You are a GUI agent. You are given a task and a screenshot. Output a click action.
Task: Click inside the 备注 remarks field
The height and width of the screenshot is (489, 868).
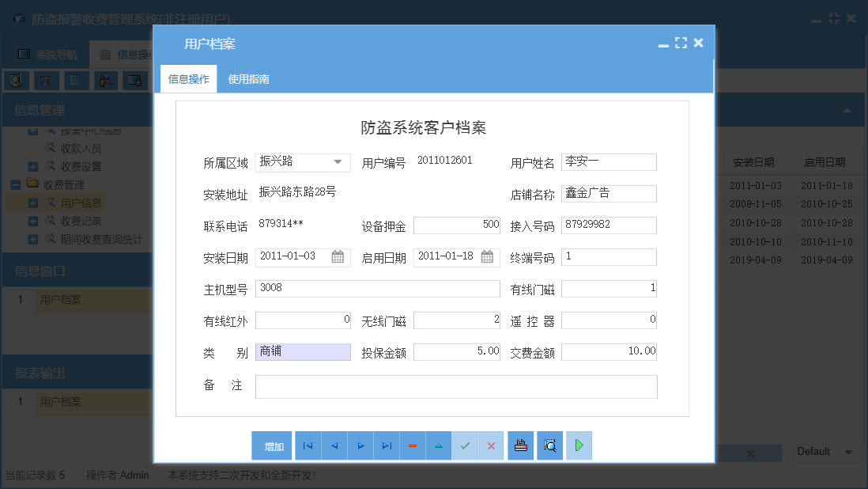(x=459, y=386)
